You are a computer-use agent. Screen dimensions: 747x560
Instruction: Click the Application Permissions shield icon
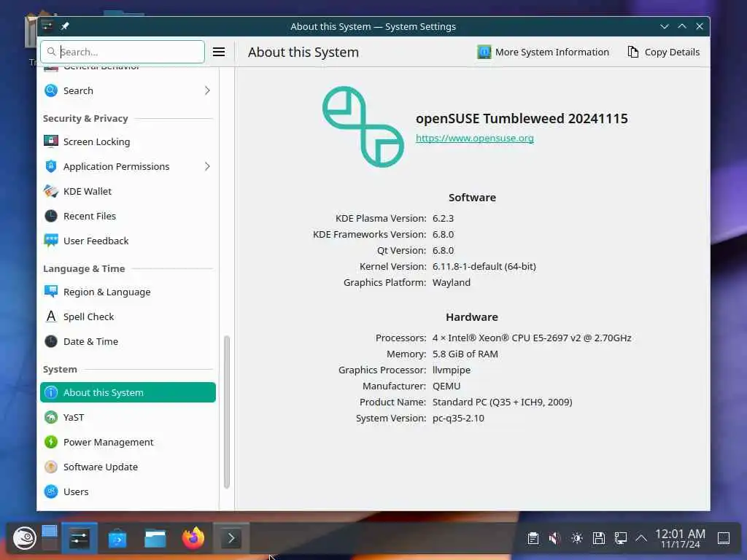coord(51,166)
